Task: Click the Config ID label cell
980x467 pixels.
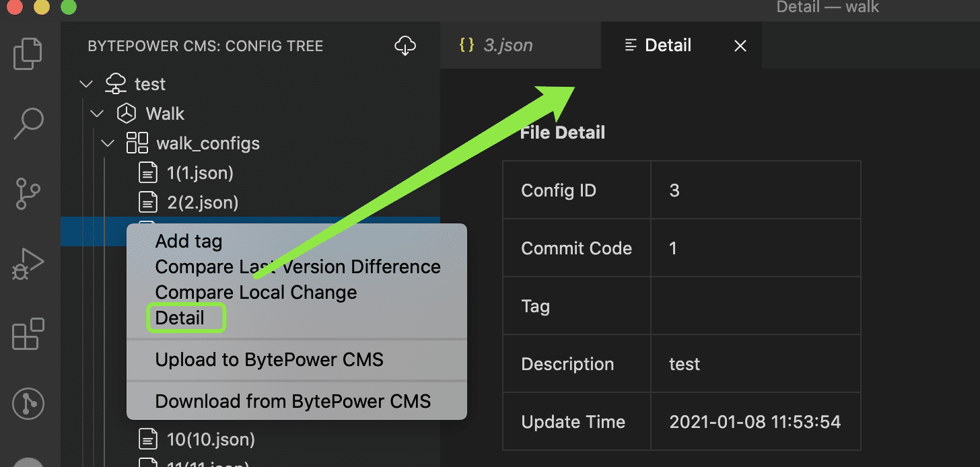Action: click(x=577, y=190)
